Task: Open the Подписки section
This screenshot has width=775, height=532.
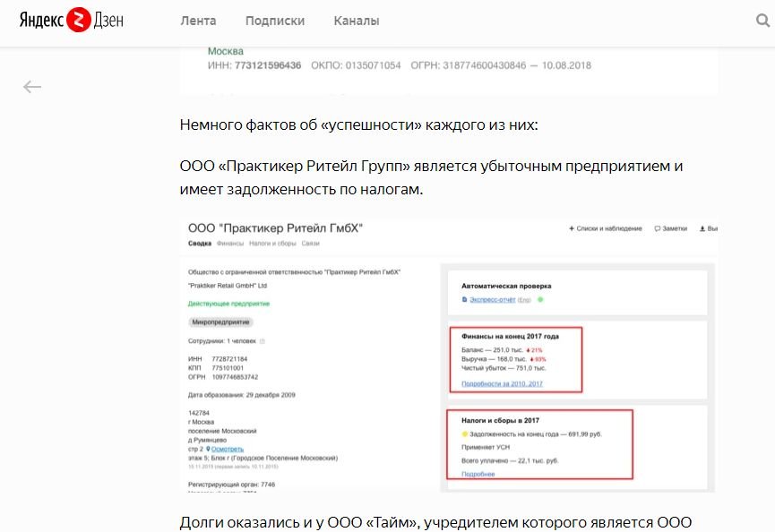Action: (274, 21)
